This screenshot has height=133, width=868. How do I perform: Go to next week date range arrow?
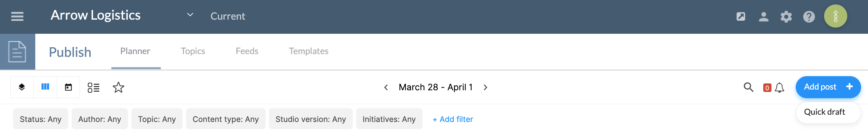(486, 88)
